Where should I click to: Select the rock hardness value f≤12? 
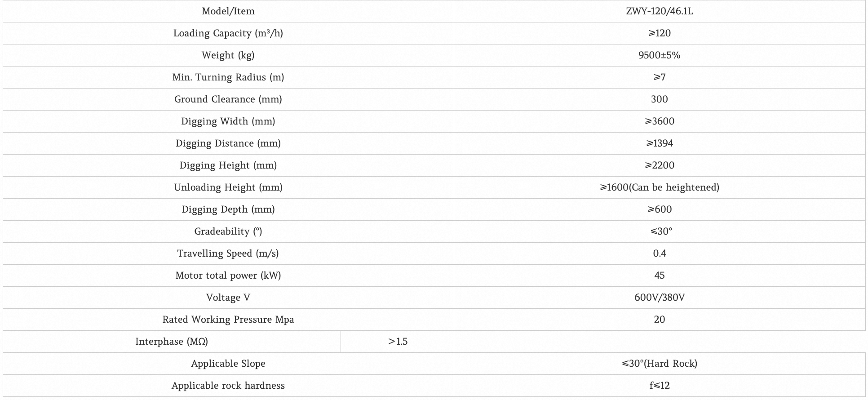[x=659, y=386]
